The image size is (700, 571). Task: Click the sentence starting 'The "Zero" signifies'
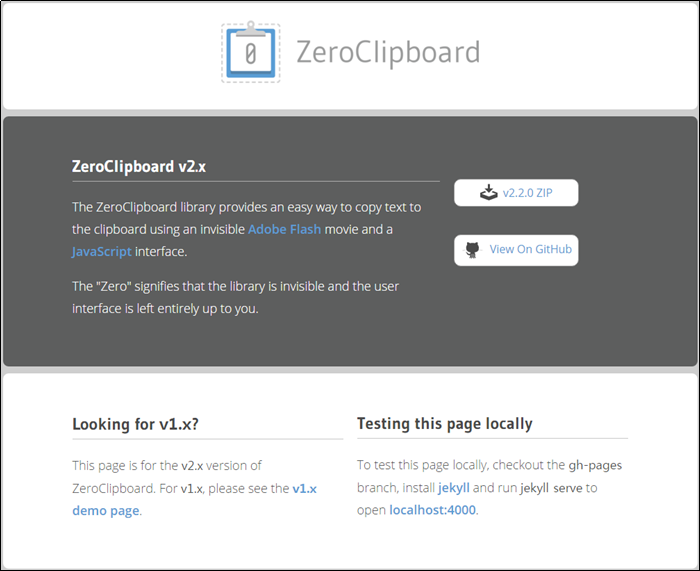(235, 297)
